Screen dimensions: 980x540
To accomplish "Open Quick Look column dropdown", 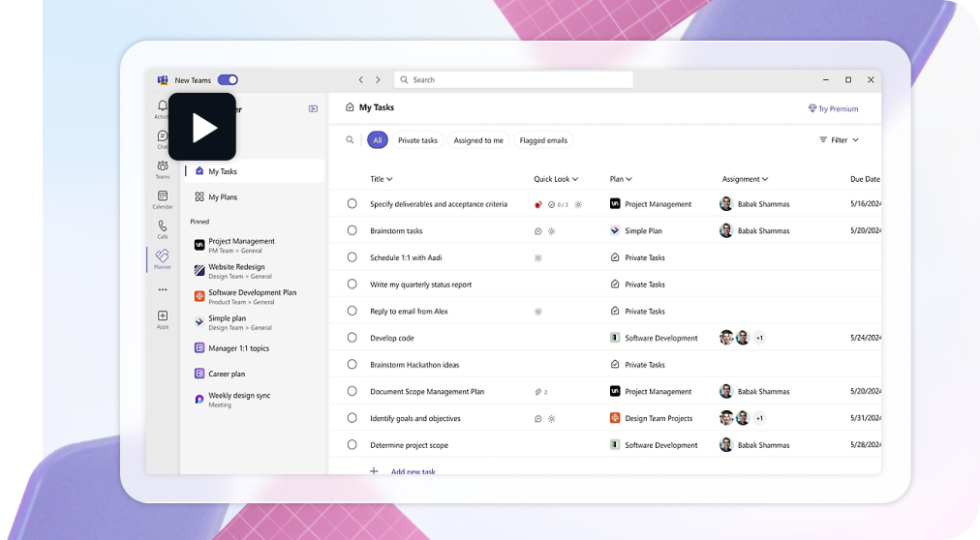I will (556, 178).
